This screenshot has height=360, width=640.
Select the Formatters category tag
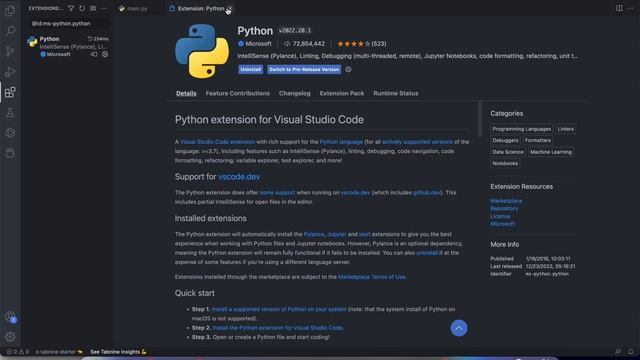pyautogui.click(x=538, y=140)
